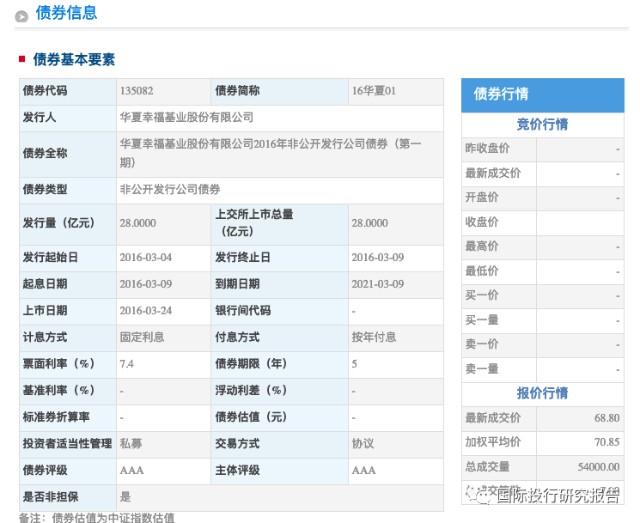The image size is (640, 523).
Task: Click the 加权平均价 value 70.85
Action: coord(607,442)
